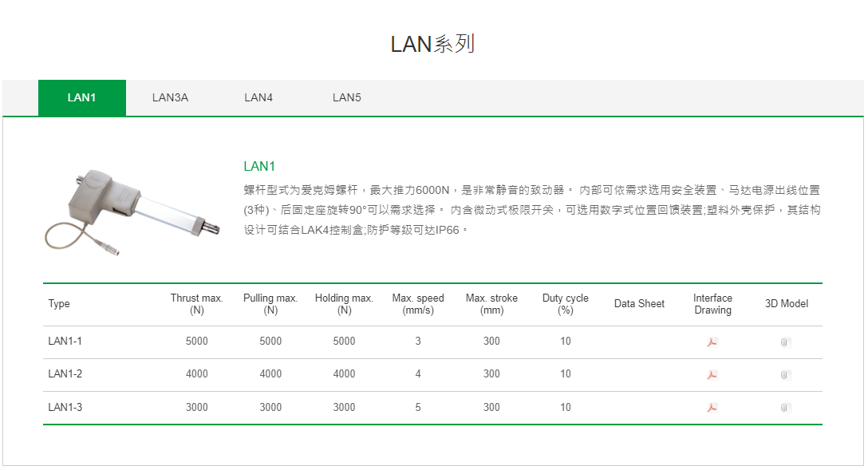
Task: Click the Data Sheet column header
Action: (639, 303)
